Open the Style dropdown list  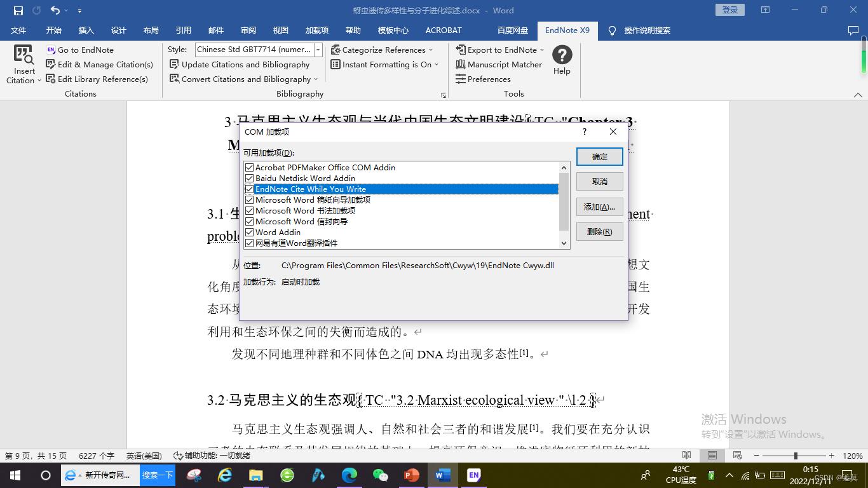[x=318, y=50]
